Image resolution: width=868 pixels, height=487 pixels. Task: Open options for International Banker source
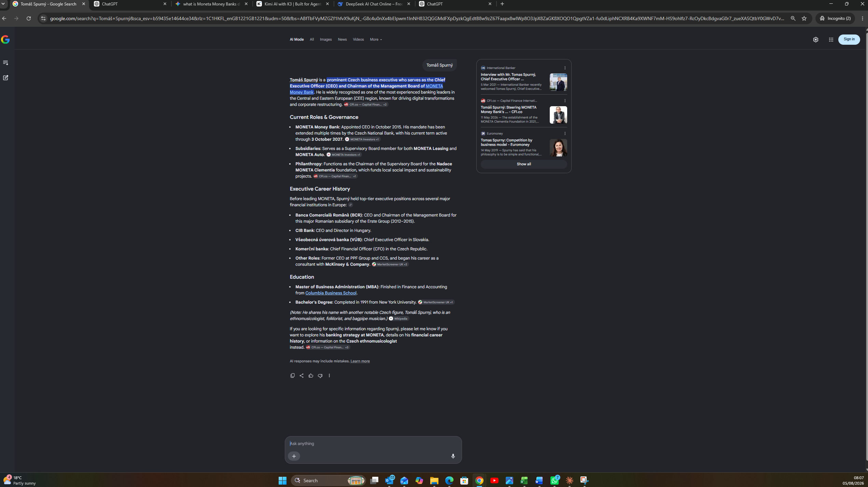565,68
